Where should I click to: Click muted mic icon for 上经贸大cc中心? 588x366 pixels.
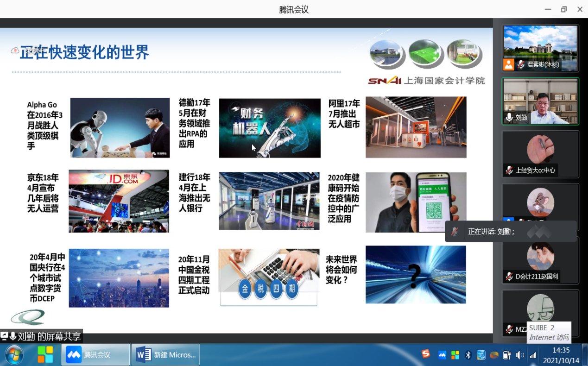[x=509, y=170]
